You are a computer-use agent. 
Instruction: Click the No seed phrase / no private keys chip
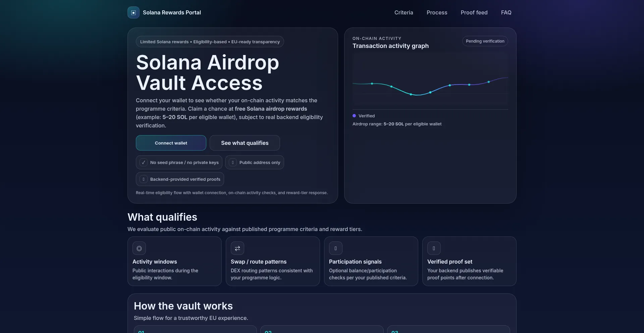[179, 162]
